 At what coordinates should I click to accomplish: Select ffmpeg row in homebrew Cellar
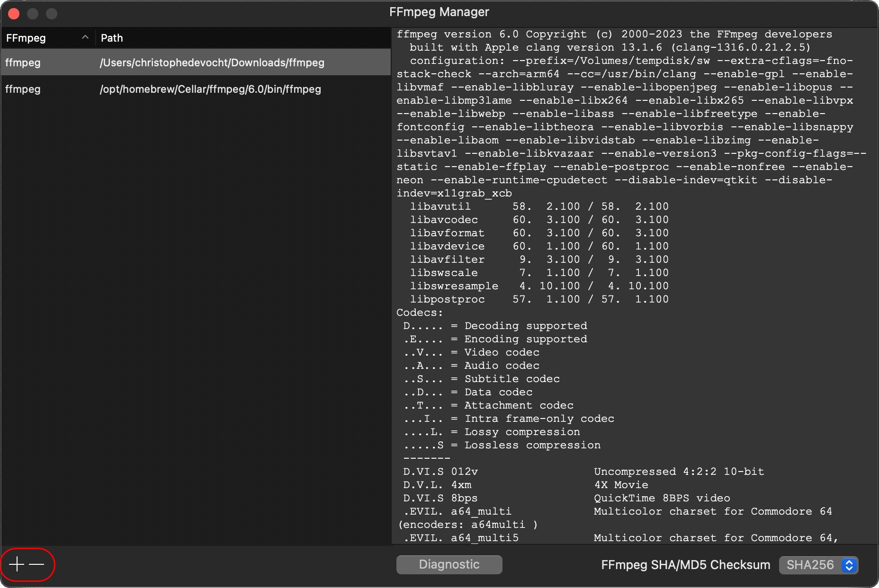point(196,89)
